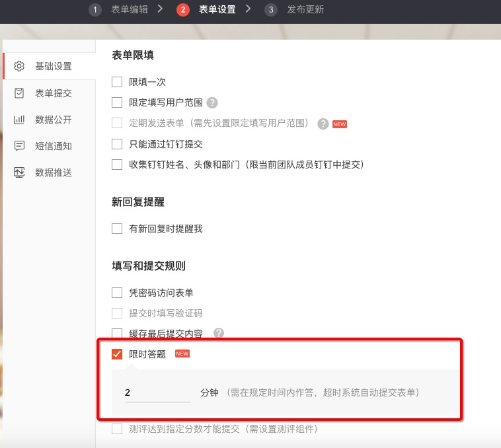
Task: Click the 短信通知 message icon
Action: click(x=19, y=146)
